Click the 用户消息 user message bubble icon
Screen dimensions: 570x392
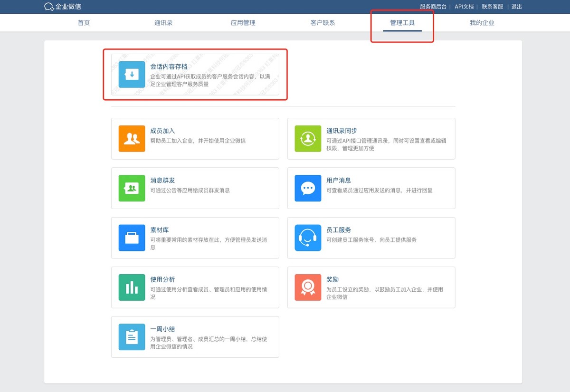click(308, 188)
